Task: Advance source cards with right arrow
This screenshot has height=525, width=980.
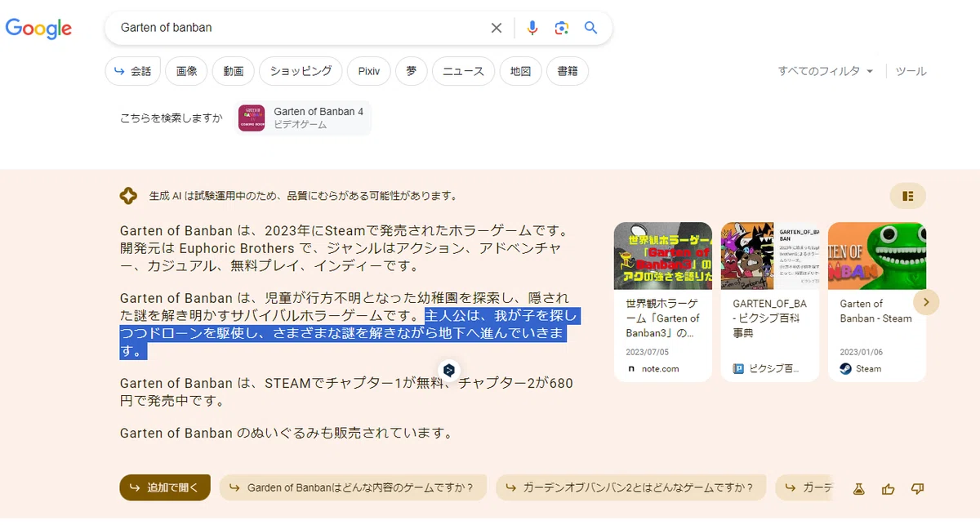Action: tap(926, 302)
